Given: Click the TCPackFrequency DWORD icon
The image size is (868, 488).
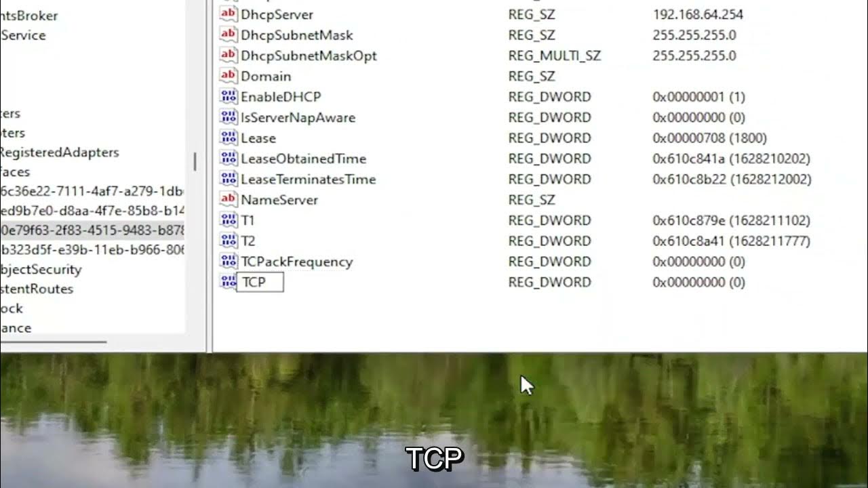Looking at the screenshot, I should click(229, 261).
